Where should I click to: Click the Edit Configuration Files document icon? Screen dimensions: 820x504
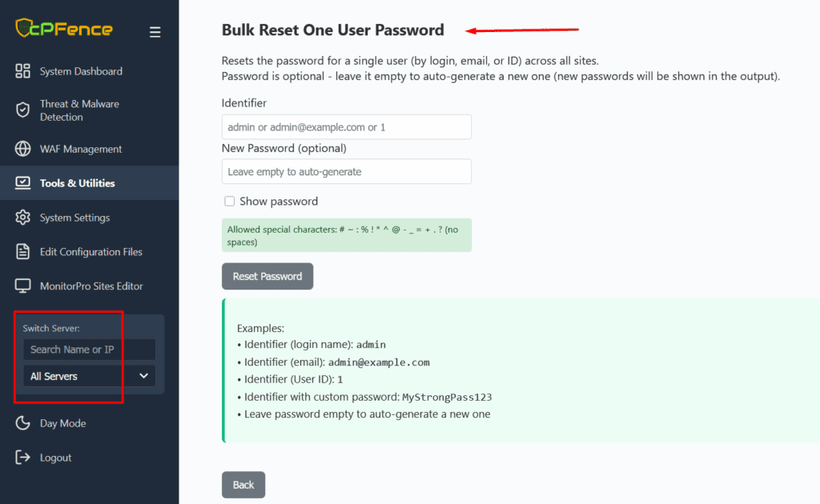(23, 252)
